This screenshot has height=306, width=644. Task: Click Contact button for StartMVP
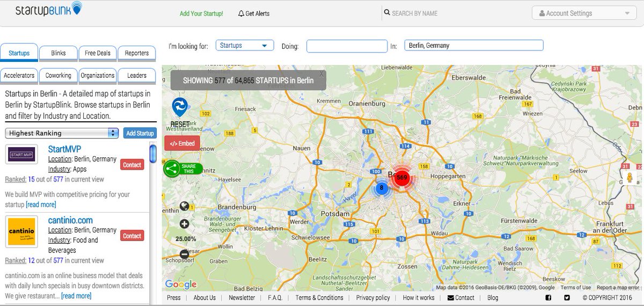132,165
